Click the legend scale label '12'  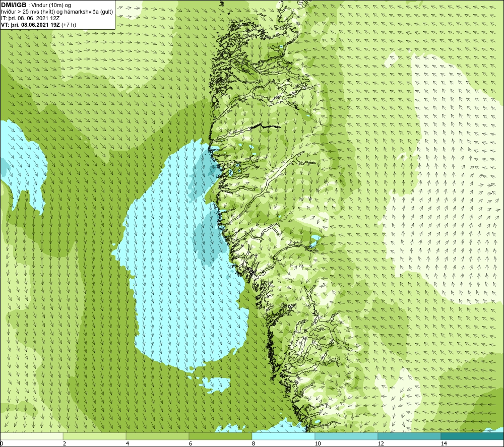[x=381, y=443]
